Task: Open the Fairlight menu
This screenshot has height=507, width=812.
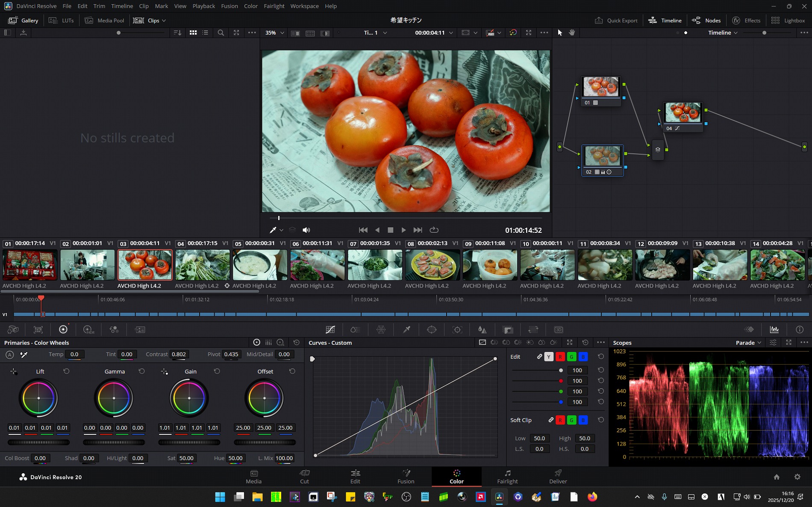Action: tap(274, 6)
